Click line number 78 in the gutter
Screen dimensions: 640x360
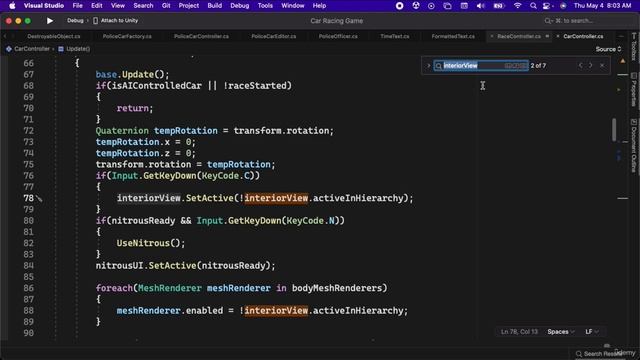pos(29,198)
